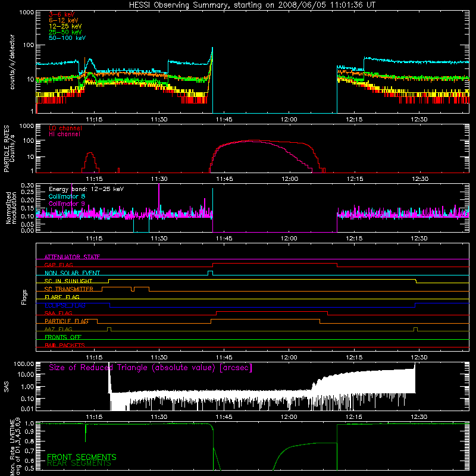This screenshot has height=476, width=476.
Task: Click the SC_TRANSMITTER flag label
Action: click(x=69, y=289)
